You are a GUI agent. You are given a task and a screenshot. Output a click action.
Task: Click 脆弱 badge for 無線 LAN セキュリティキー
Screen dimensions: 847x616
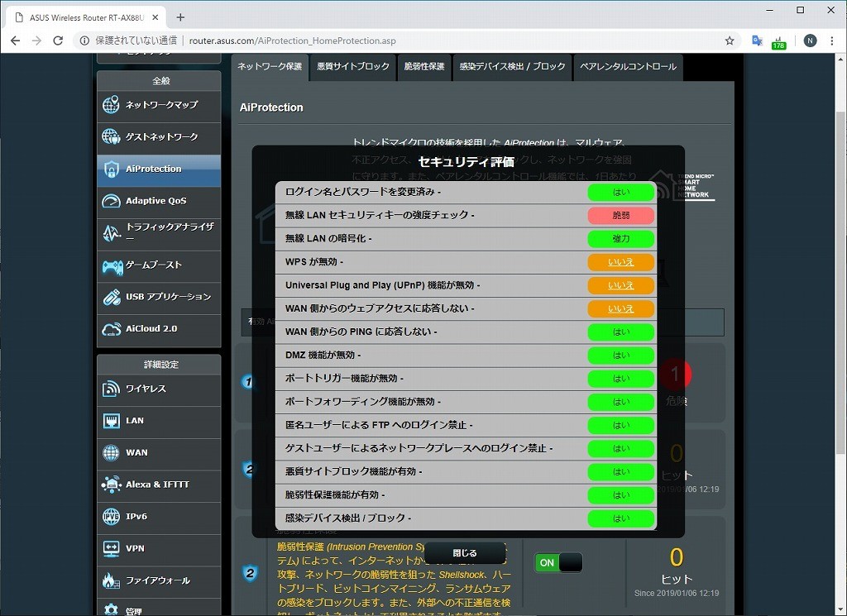tap(620, 216)
